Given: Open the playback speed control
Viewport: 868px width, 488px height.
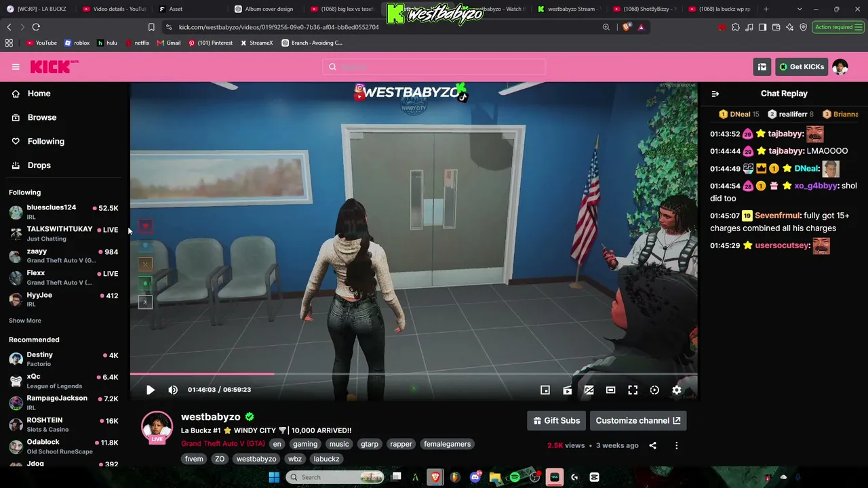Looking at the screenshot, I should (654, 390).
